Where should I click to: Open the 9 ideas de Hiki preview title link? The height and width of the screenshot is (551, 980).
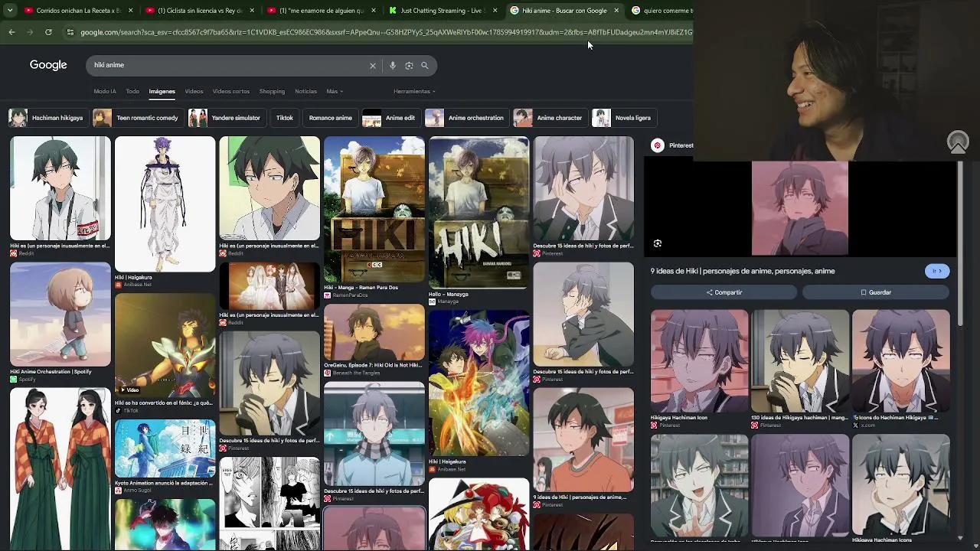(743, 271)
